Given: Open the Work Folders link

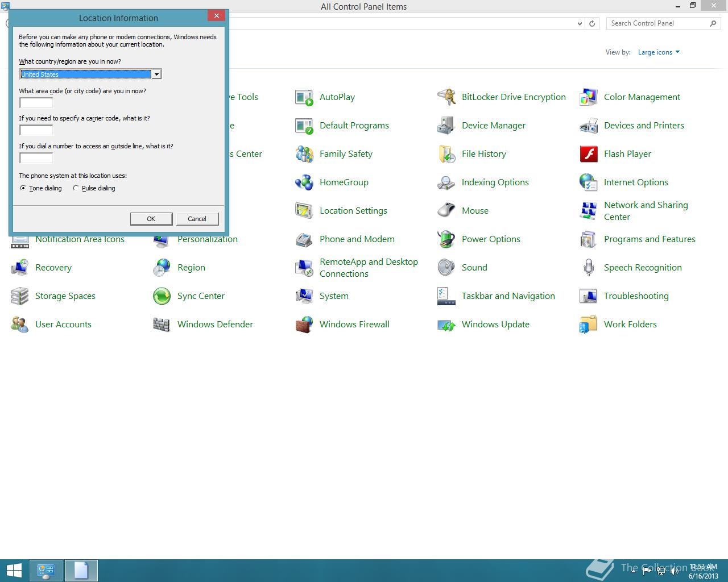Looking at the screenshot, I should point(630,325).
